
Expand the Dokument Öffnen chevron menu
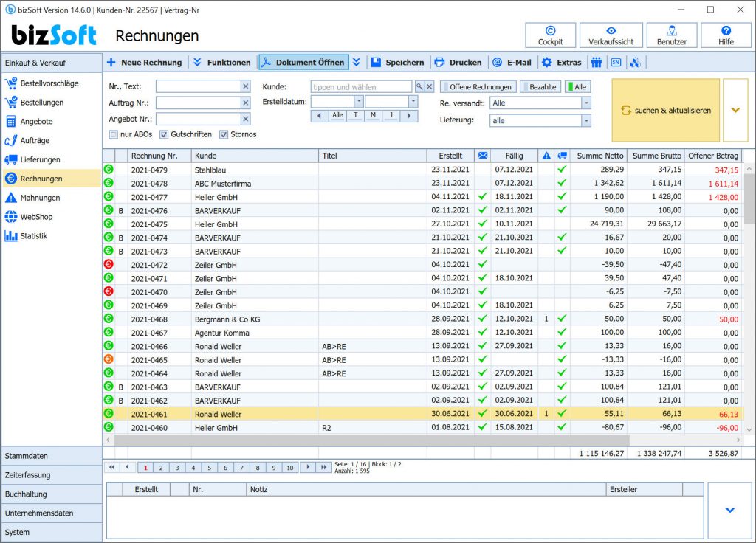357,62
